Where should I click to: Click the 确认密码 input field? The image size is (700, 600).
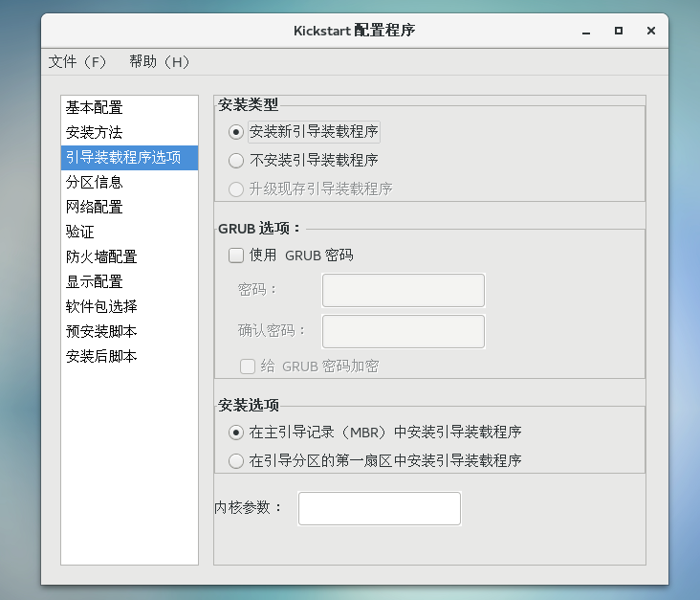[x=404, y=331]
